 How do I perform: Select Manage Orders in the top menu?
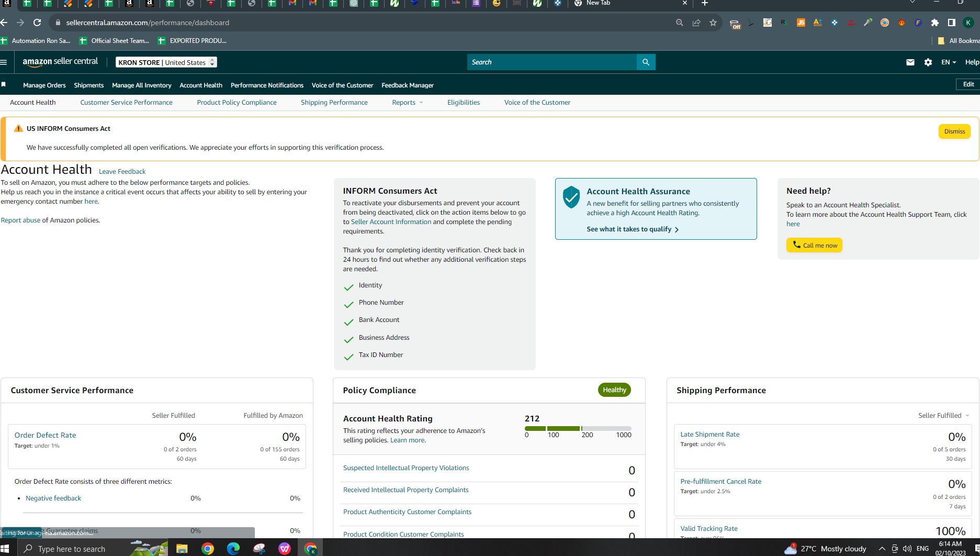pos(44,85)
